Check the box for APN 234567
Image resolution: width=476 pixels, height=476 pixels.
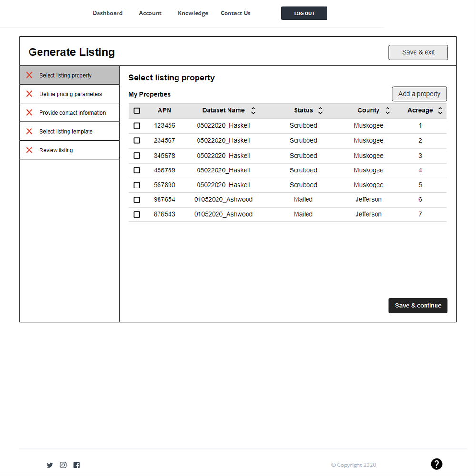[137, 140]
